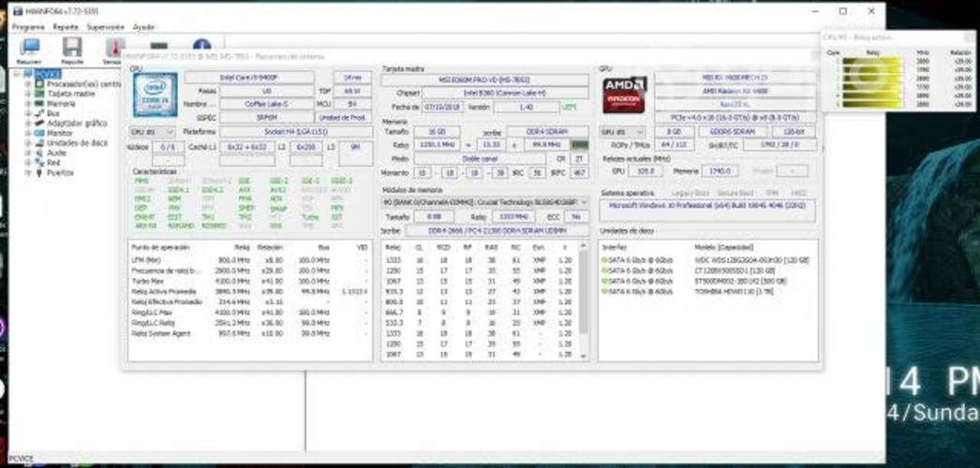
Task: Click the AMD Radeon GPU logo
Action: point(624,95)
